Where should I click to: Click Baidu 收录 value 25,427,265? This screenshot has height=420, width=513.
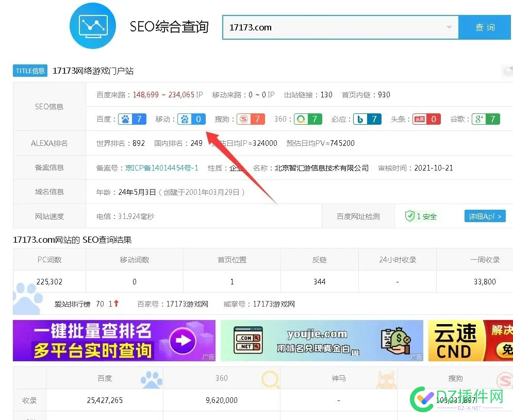click(x=105, y=400)
